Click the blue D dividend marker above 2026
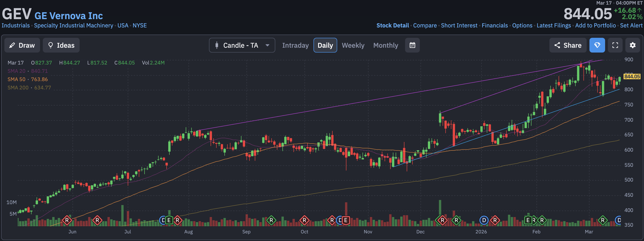 click(484, 220)
